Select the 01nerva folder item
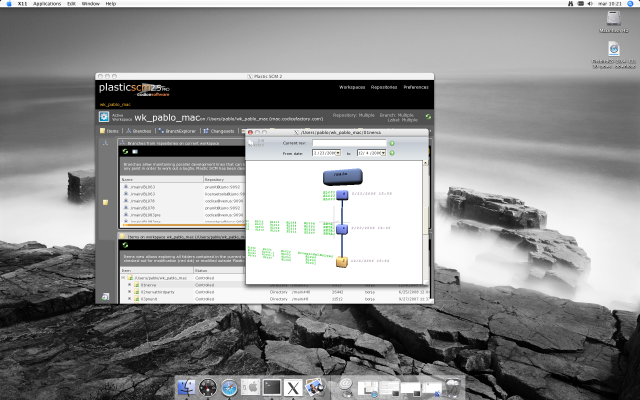 pos(148,285)
